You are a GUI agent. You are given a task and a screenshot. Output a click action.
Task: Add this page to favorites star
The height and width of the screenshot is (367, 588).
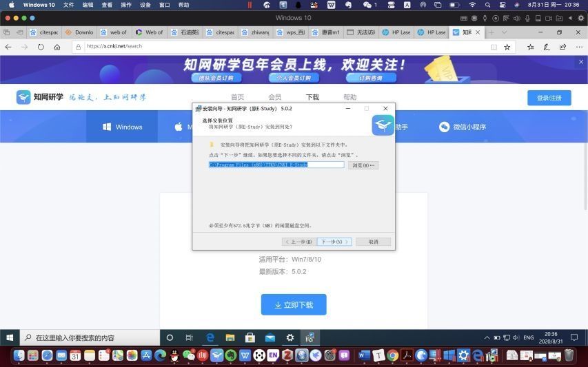tap(507, 47)
